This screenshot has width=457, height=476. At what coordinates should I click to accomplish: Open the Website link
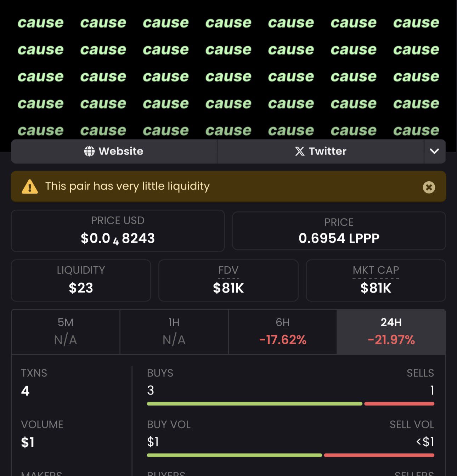point(114,151)
